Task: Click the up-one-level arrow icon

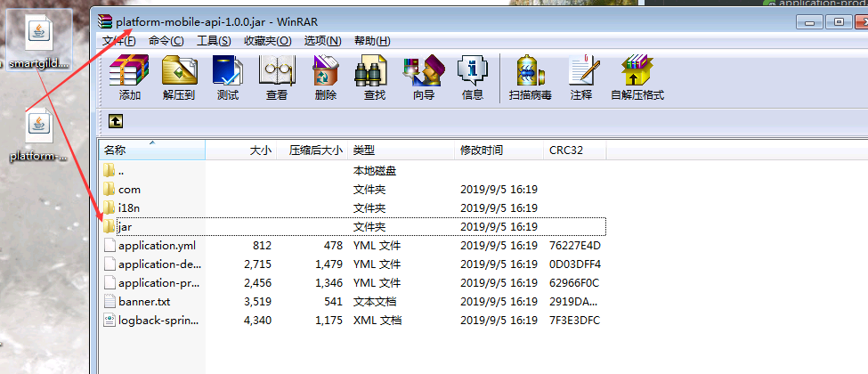Action: (115, 121)
